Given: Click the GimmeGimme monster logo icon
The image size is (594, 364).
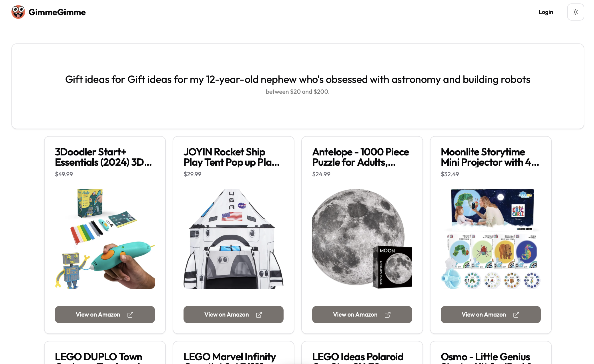Looking at the screenshot, I should 18,12.
